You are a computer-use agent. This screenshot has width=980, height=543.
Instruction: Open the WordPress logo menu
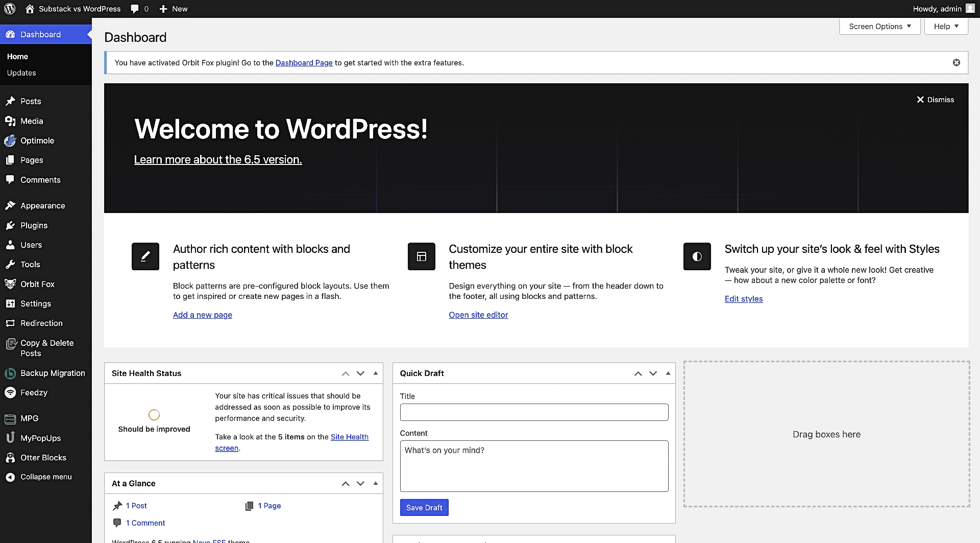(10, 9)
